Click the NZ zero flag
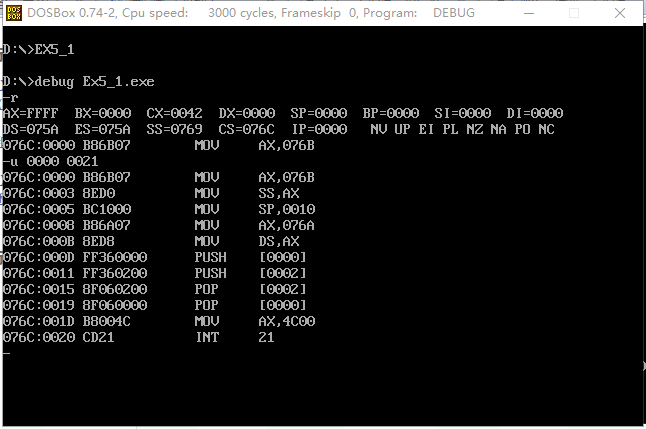Screen dimensions: 646x429 [475, 129]
